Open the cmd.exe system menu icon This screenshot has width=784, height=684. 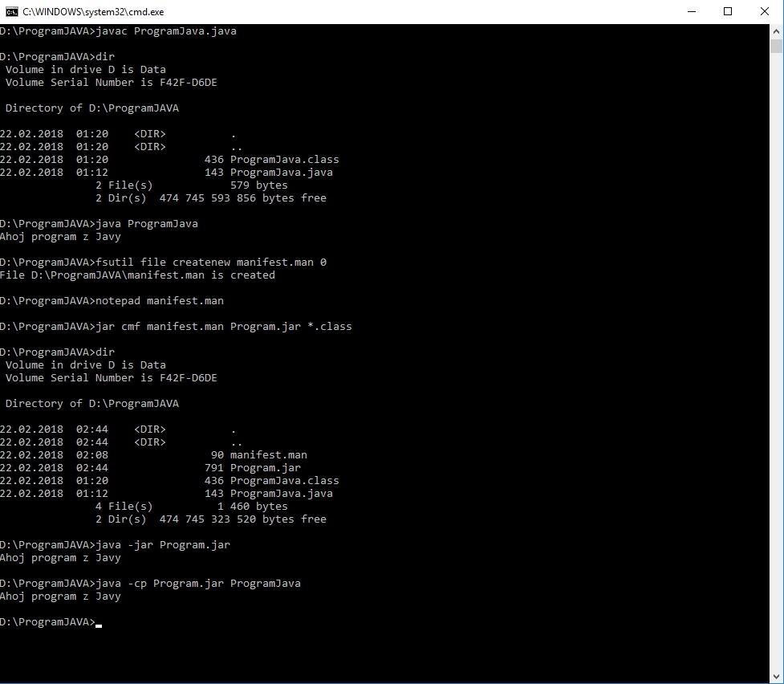click(x=11, y=11)
